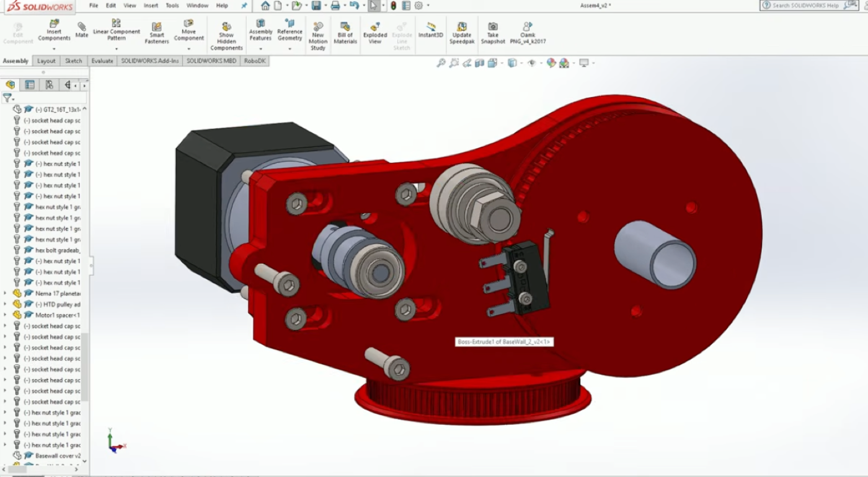Open the File menu
Viewport: 868px width, 477px height.
click(x=94, y=6)
